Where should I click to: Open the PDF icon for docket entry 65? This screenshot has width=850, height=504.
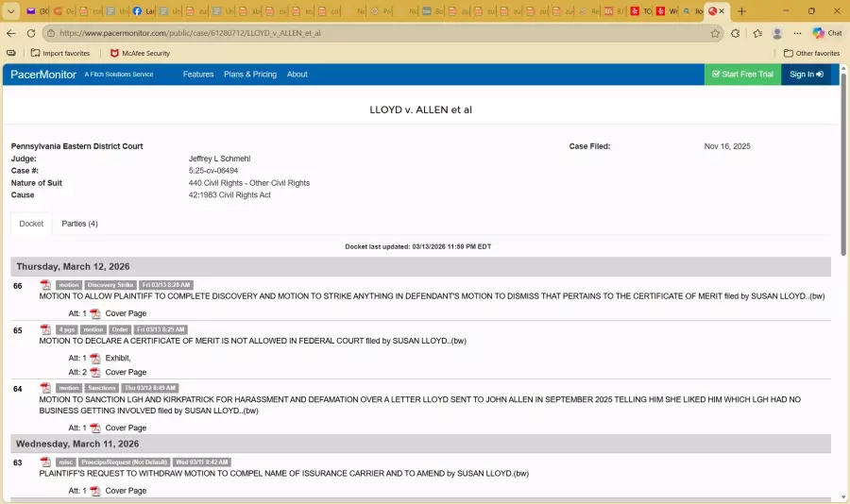[x=45, y=329]
